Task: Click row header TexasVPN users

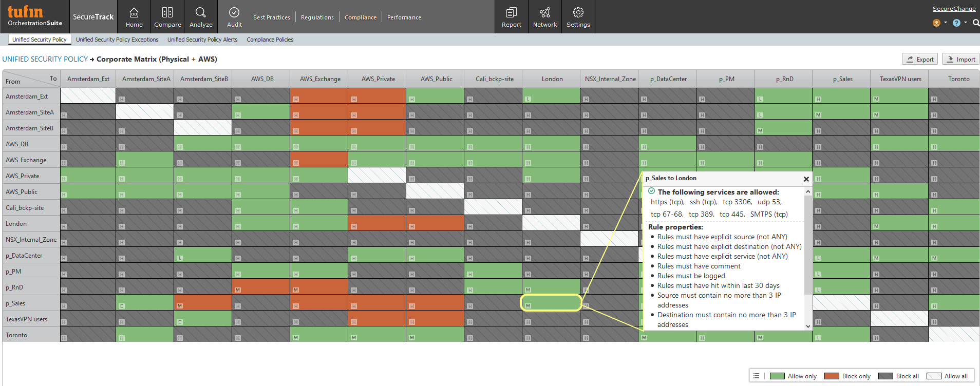Action: (x=31, y=319)
